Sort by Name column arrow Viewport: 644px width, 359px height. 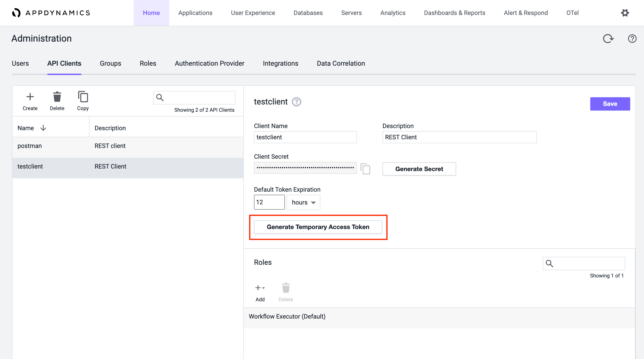pos(43,128)
